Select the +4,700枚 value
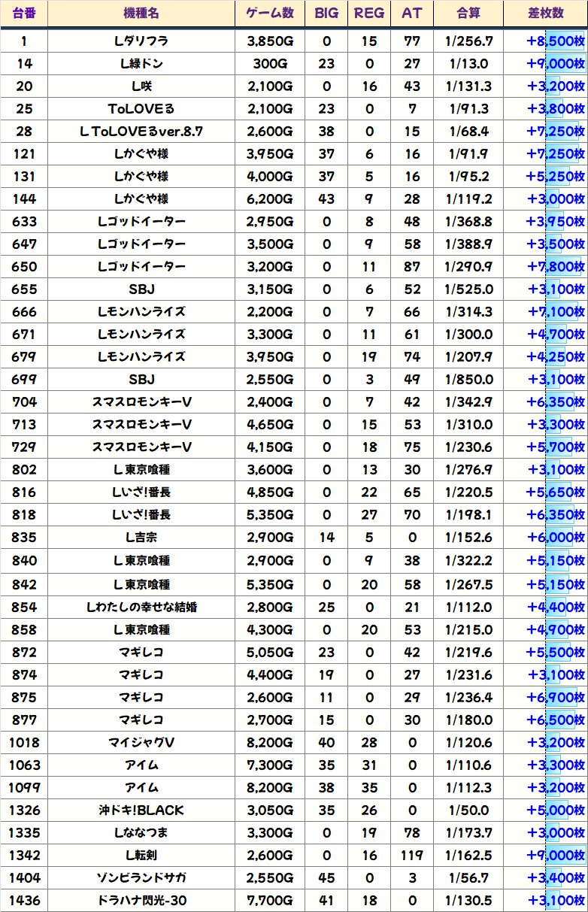The height and width of the screenshot is (912, 588). pos(556,335)
